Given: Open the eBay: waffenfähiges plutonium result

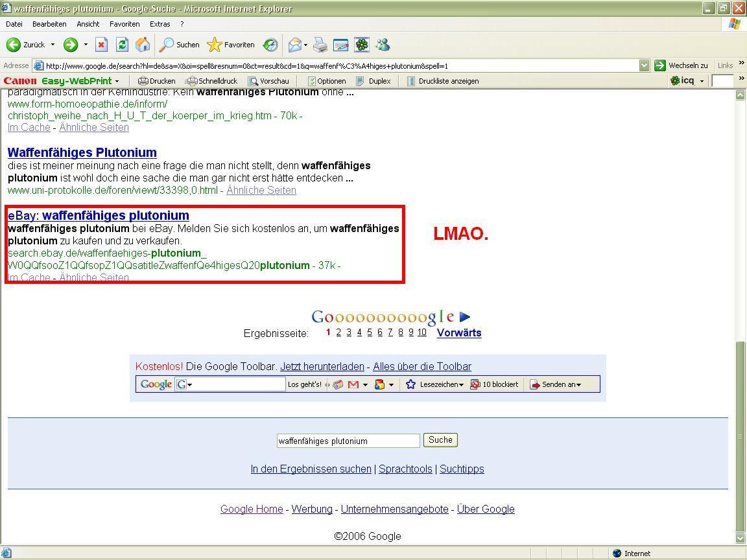Looking at the screenshot, I should 99,215.
